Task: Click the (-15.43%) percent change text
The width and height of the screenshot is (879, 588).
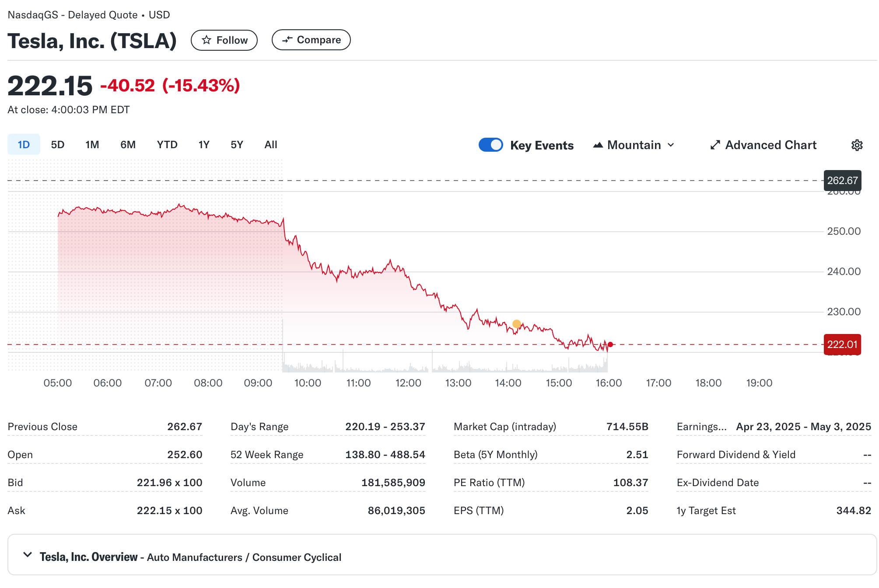Action: click(x=201, y=85)
